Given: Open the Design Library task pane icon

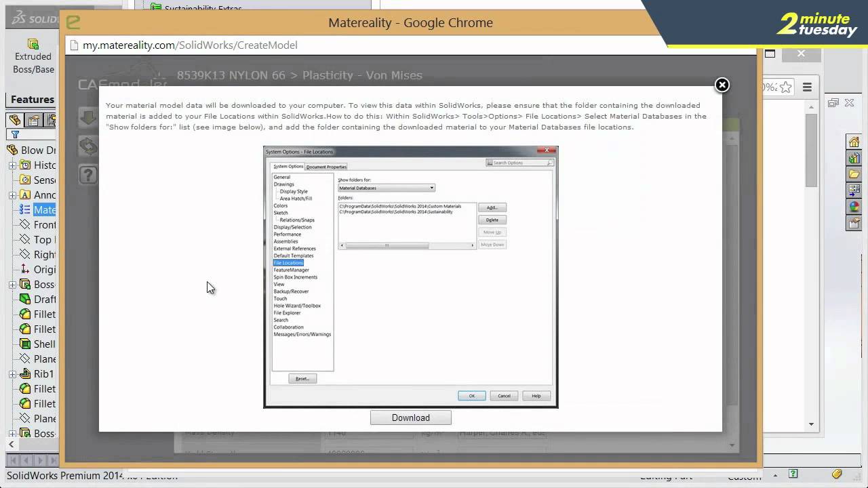Looking at the screenshot, I should point(854,159).
